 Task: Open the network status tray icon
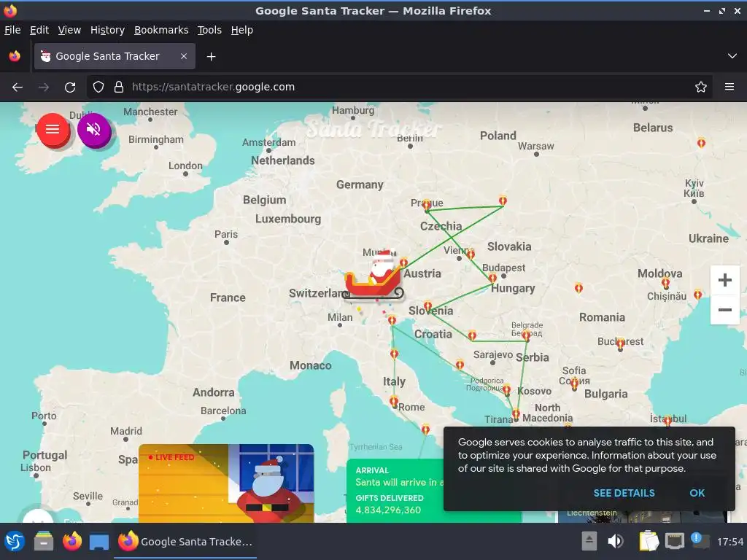click(675, 542)
